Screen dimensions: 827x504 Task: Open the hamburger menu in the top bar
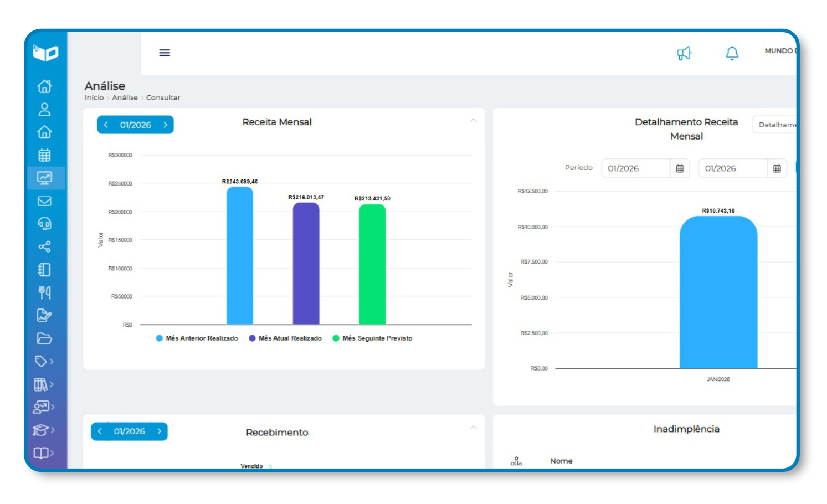[x=165, y=53]
